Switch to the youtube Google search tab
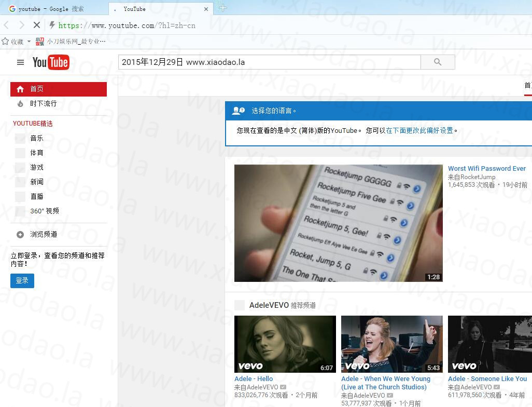 (54, 8)
